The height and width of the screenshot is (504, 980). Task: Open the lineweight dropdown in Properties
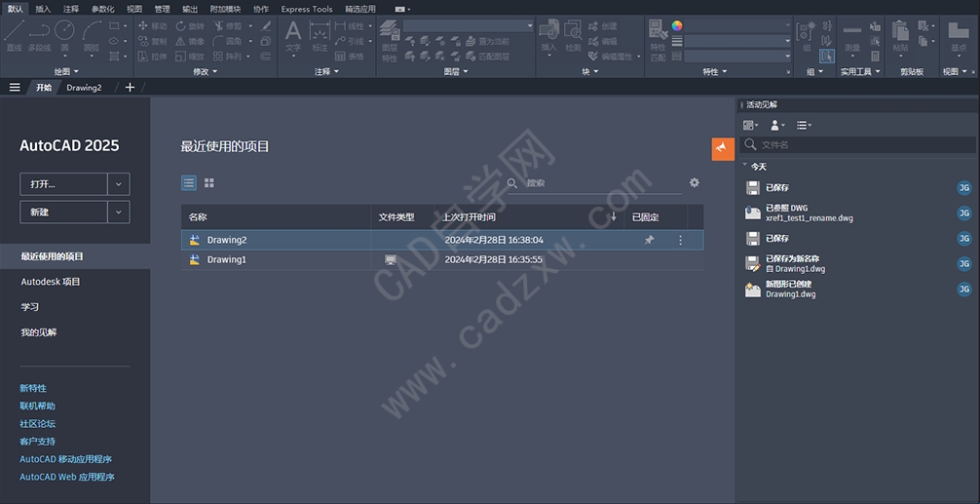[737, 41]
